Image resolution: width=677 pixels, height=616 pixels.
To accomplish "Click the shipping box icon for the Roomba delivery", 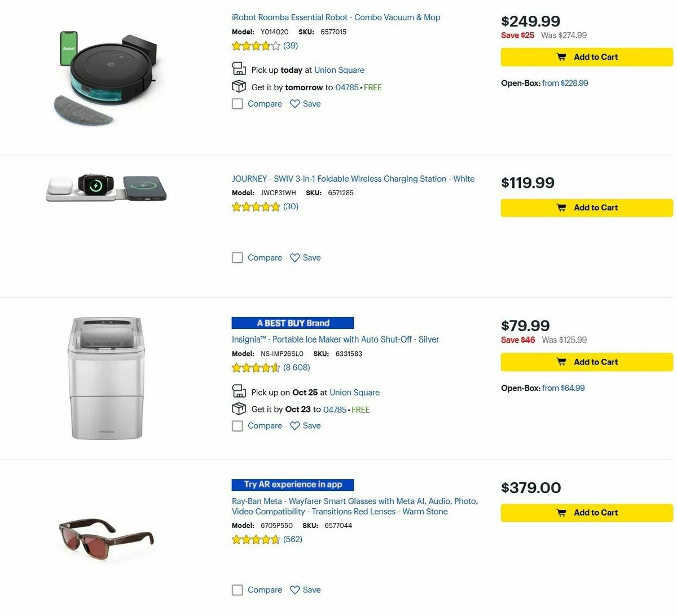I will click(239, 86).
